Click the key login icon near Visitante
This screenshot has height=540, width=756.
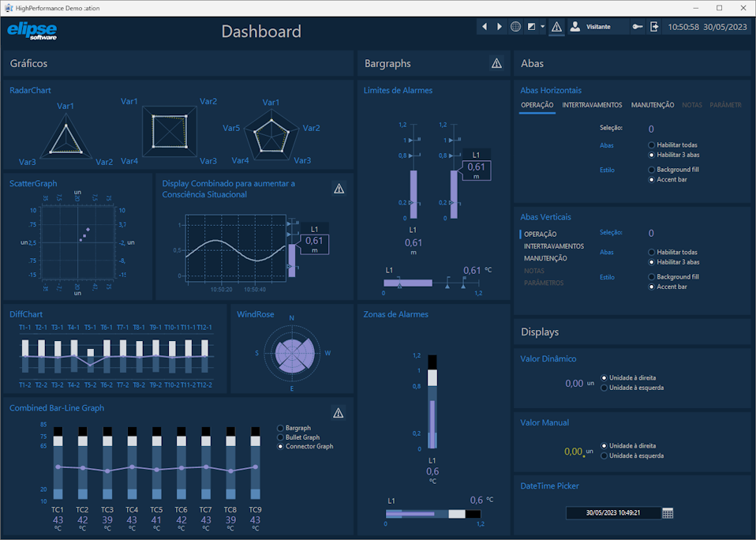[637, 26]
